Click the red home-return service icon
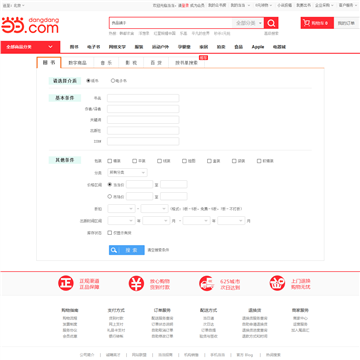Viewport: 360px width, 360px height. 277,283
